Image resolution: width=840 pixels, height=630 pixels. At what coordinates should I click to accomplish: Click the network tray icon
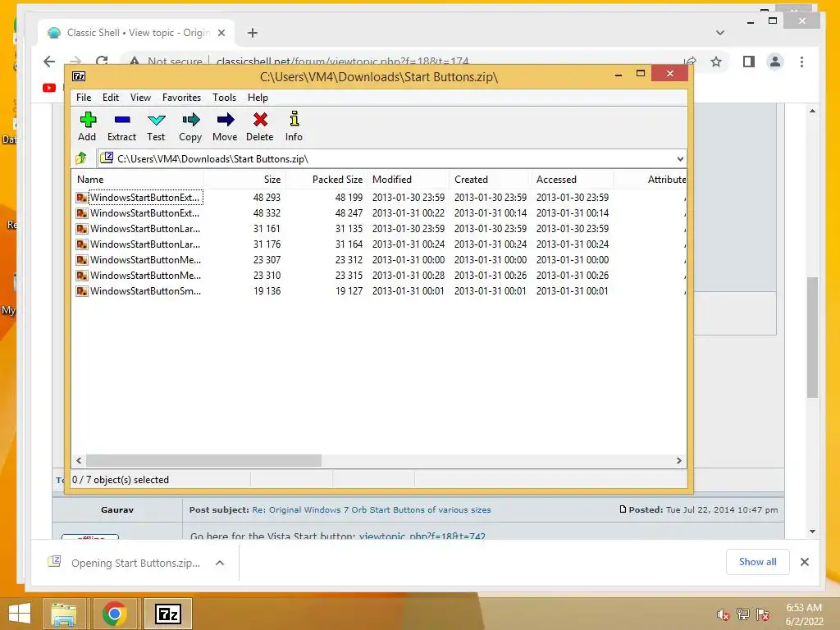[x=742, y=614]
